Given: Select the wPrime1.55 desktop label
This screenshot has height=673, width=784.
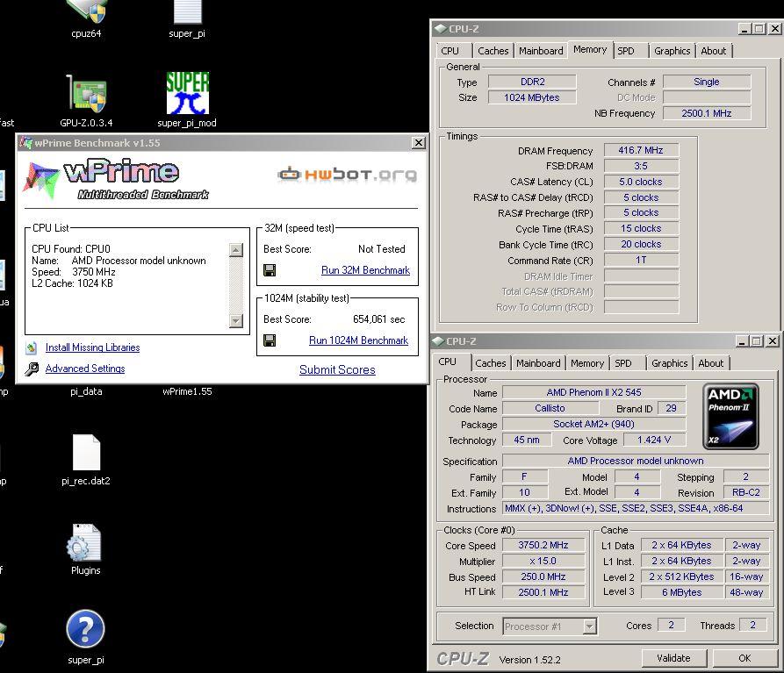Looking at the screenshot, I should (187, 391).
